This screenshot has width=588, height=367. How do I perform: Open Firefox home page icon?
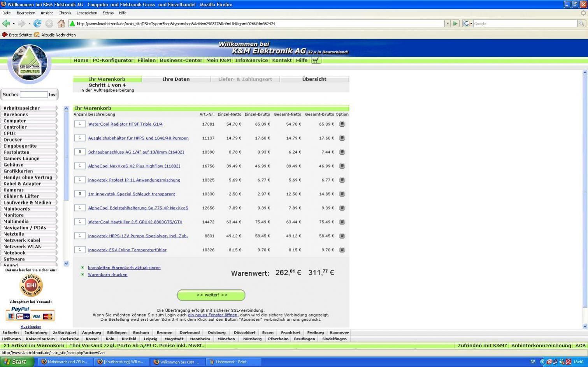click(61, 24)
